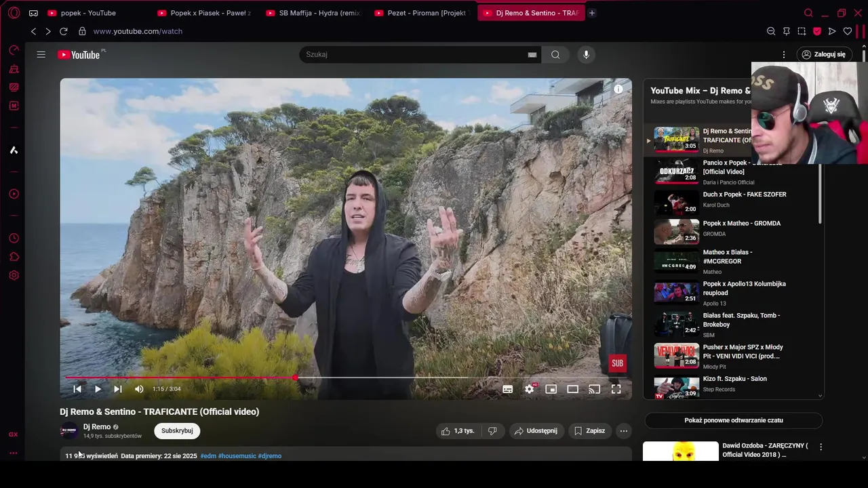Go back in browser history
The height and width of the screenshot is (488, 868).
[33, 31]
